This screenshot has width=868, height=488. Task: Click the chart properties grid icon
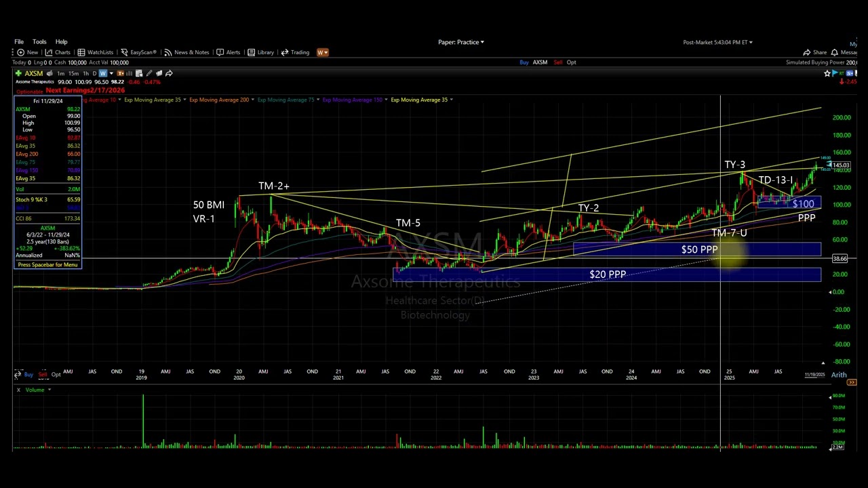139,73
